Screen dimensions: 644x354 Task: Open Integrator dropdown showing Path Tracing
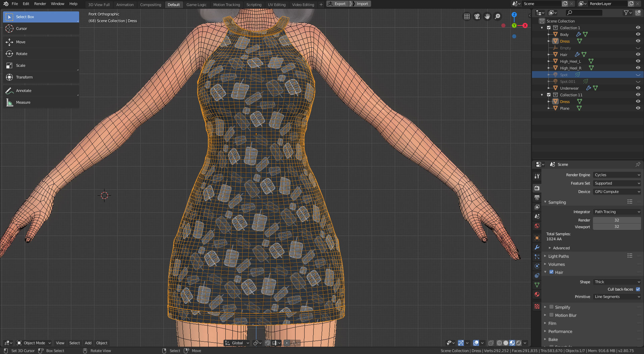pyautogui.click(x=617, y=212)
